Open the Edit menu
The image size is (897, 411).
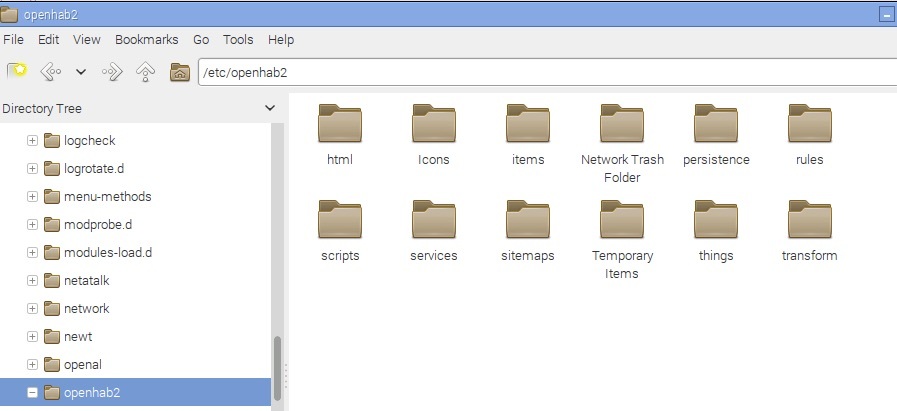[x=49, y=39]
